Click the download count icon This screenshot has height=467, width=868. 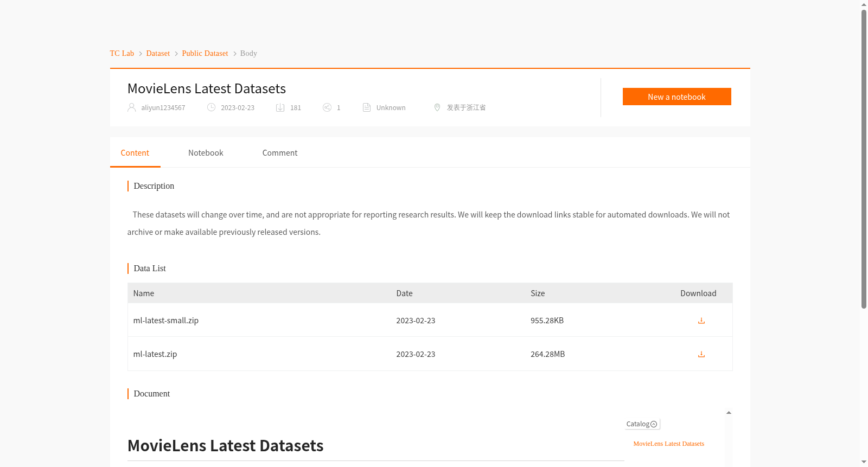tap(280, 107)
